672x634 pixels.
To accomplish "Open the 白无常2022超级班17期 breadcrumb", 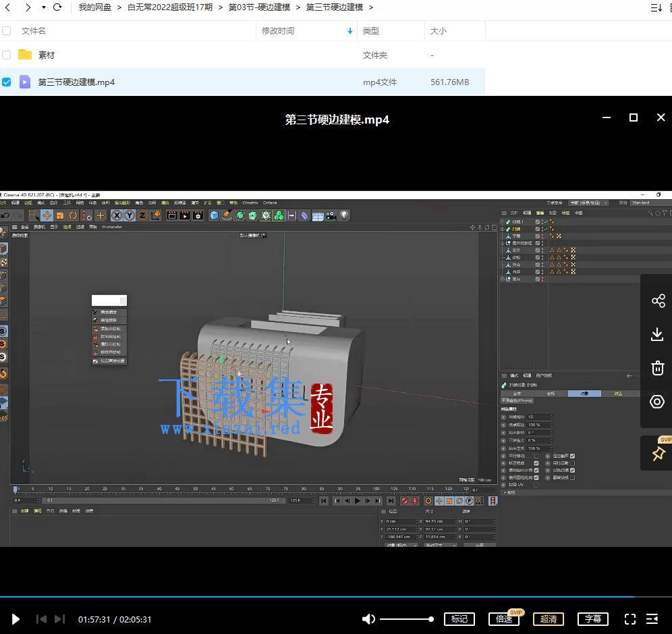I will 170,7.
